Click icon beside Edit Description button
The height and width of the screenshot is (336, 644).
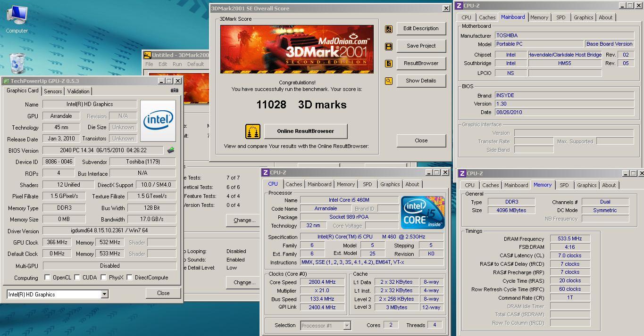[389, 29]
